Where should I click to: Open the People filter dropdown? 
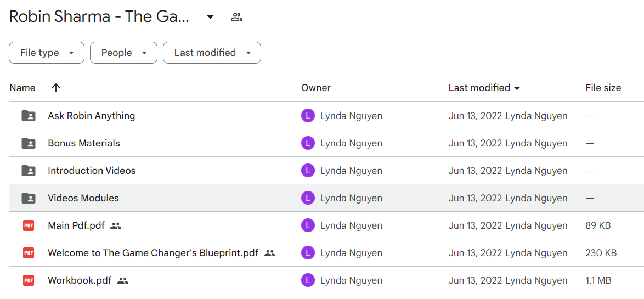[123, 53]
